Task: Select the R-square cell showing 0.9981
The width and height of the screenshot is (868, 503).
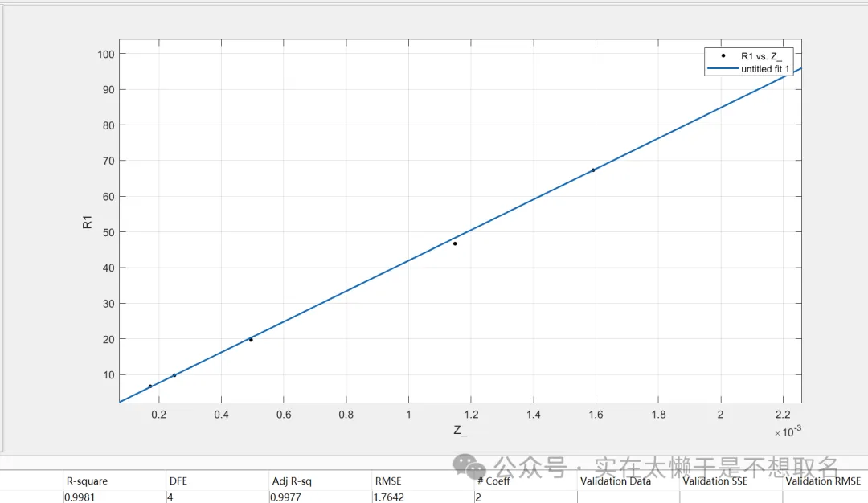Action: (x=79, y=497)
